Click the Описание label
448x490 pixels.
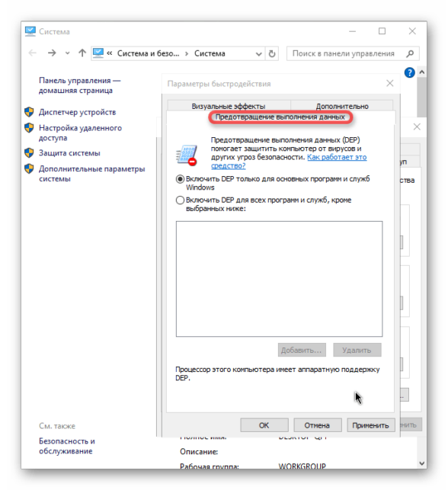[x=199, y=452]
